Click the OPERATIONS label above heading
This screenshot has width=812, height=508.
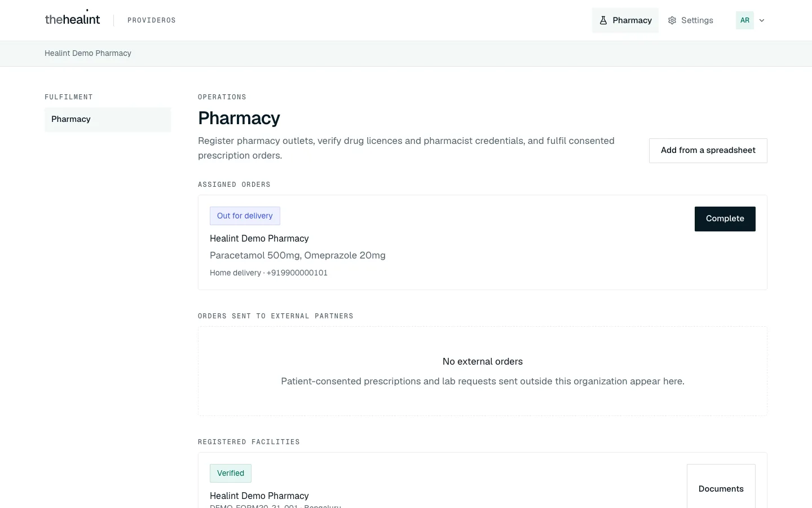(222, 97)
